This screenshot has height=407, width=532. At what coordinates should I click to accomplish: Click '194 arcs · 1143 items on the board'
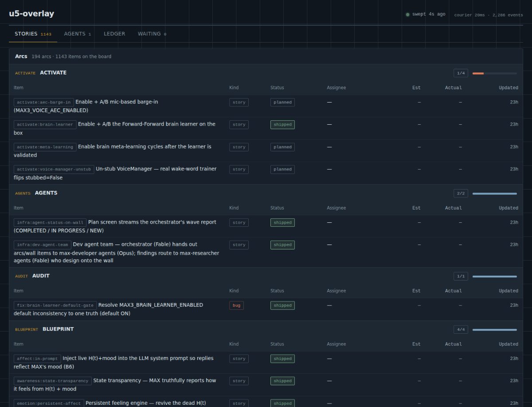click(x=71, y=57)
